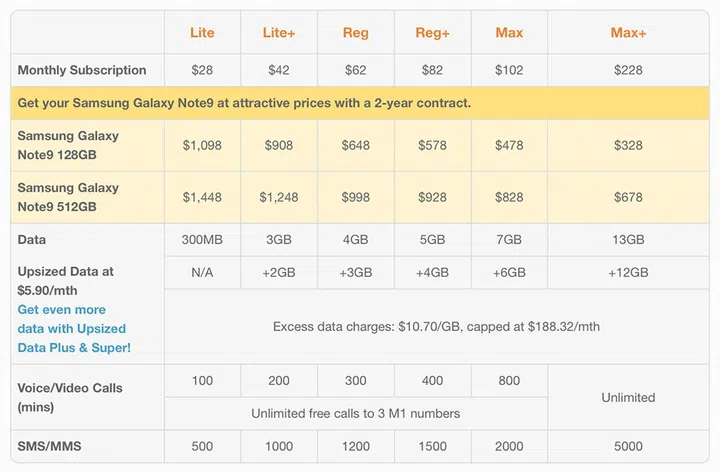The width and height of the screenshot is (720, 472).
Task: Click the +12GB upsized data cell
Action: tap(628, 272)
